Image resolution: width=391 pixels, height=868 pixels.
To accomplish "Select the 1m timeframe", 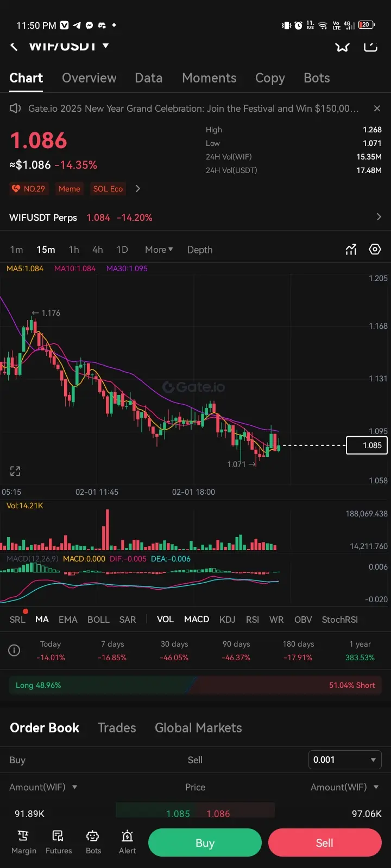I will pyautogui.click(x=16, y=250).
